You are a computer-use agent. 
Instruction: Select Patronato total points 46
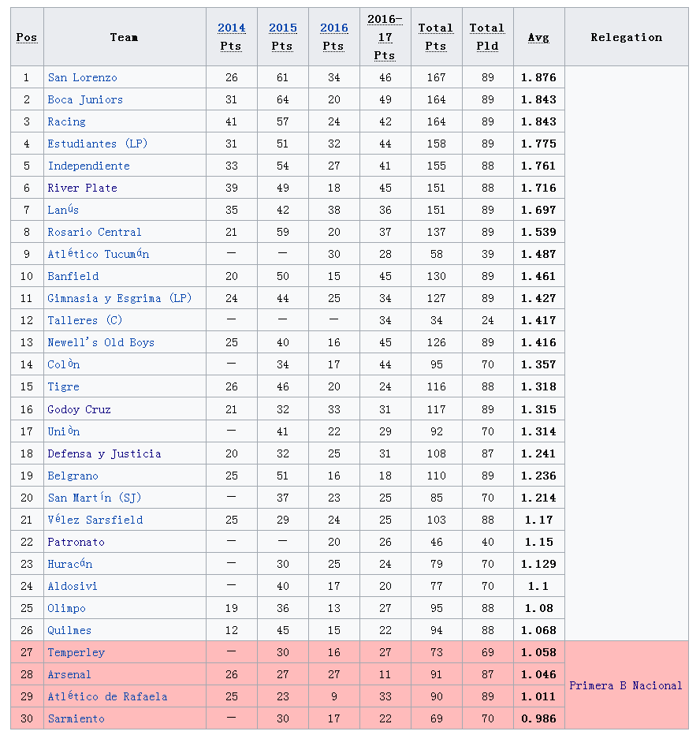(436, 542)
